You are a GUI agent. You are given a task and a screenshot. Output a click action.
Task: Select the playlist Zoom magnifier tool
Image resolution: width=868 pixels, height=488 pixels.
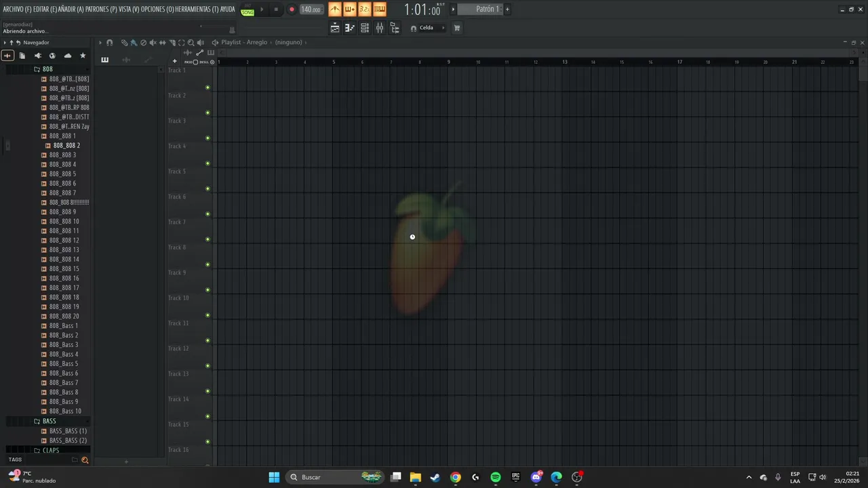pos(191,42)
